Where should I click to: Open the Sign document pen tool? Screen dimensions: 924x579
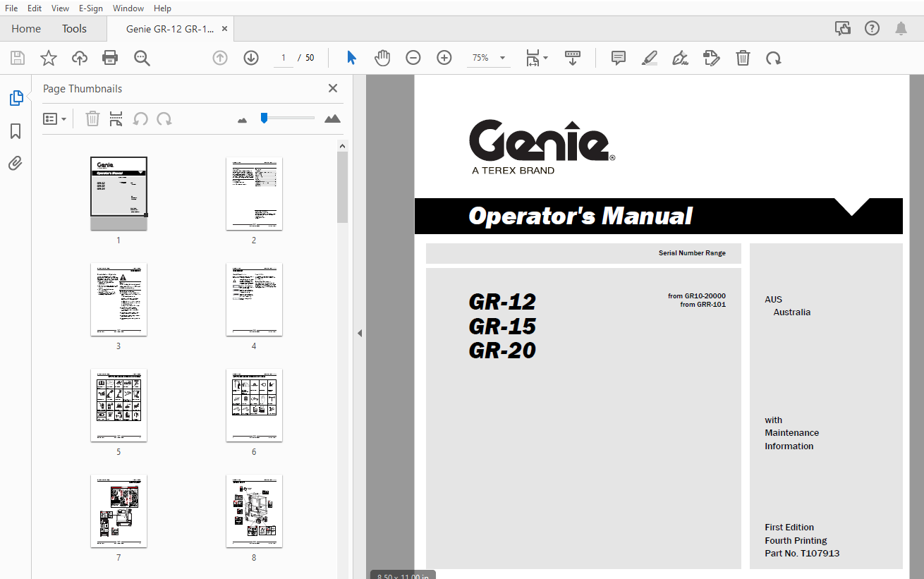click(681, 58)
